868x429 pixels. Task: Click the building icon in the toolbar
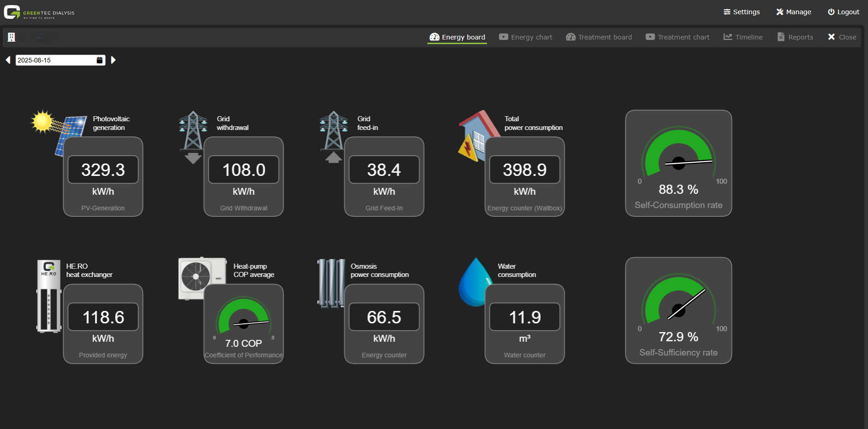[x=11, y=37]
